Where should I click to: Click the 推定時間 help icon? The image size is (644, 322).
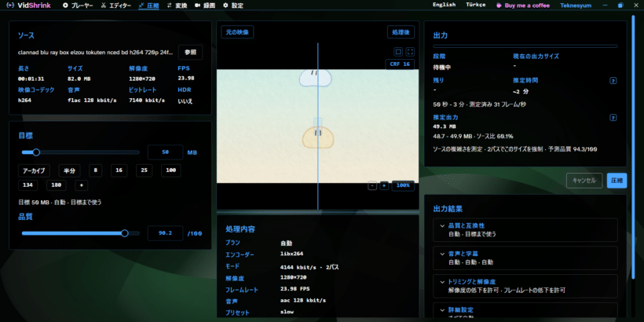click(613, 80)
